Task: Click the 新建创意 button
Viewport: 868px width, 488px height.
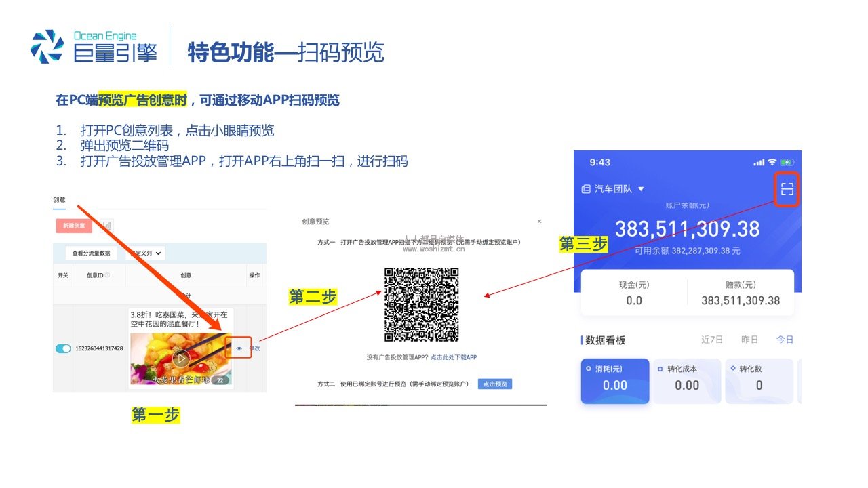Action: 74,226
